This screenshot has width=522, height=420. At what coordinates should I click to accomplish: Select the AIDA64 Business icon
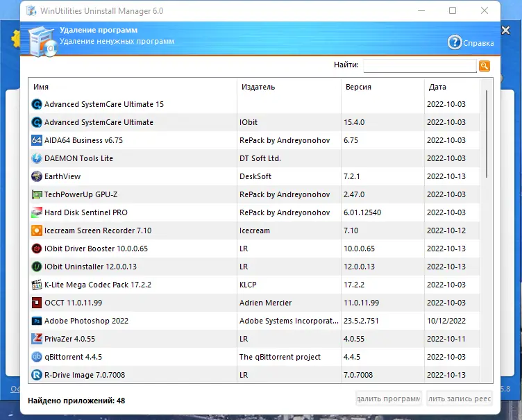(37, 140)
